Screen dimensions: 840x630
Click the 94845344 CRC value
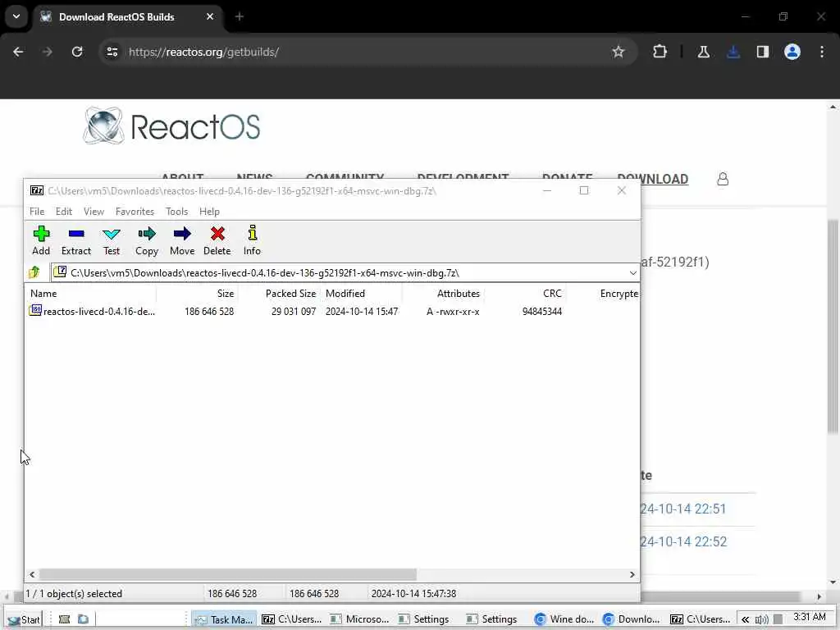(x=542, y=311)
